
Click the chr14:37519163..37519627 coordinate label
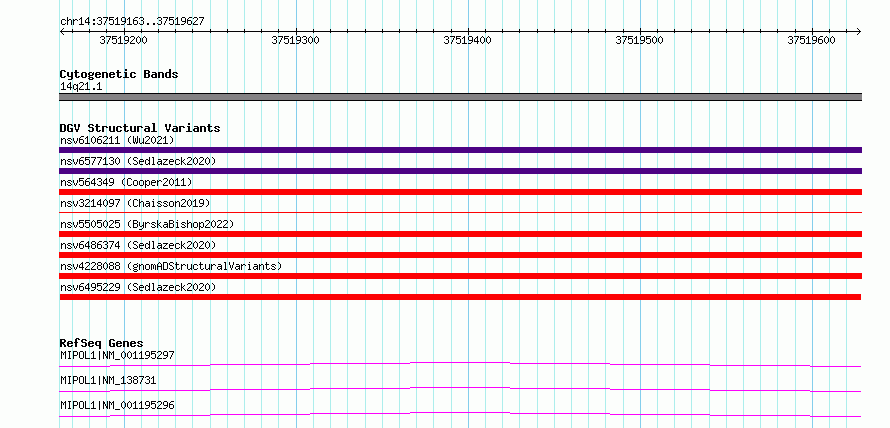tap(132, 22)
